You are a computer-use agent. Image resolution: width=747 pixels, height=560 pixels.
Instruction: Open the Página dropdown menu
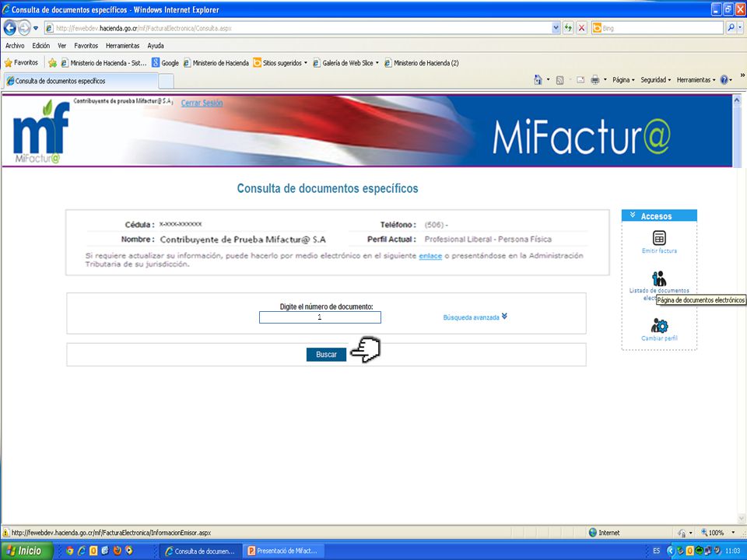[x=623, y=80]
